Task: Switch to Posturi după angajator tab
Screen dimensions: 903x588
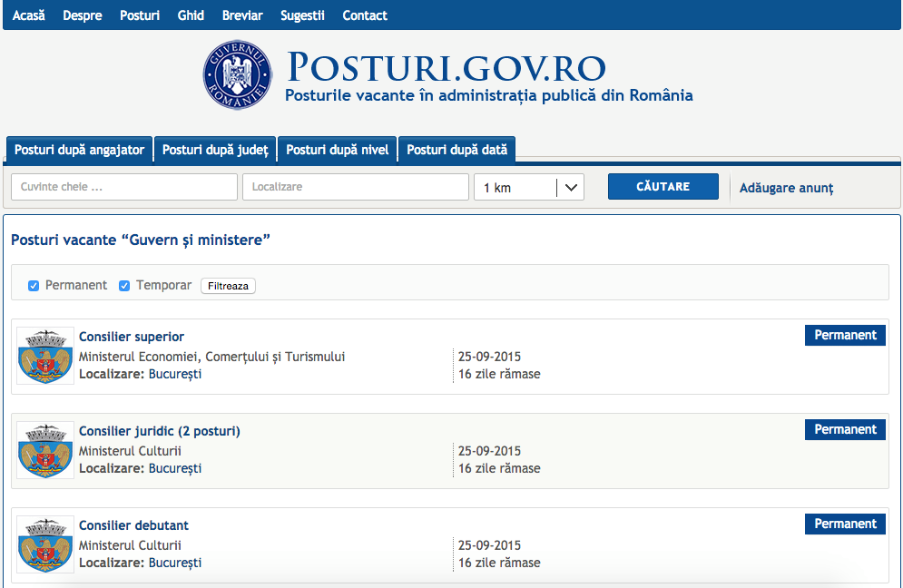Action: point(80,151)
